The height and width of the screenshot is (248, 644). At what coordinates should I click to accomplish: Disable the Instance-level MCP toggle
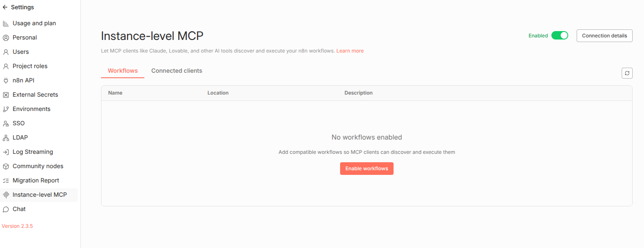559,36
